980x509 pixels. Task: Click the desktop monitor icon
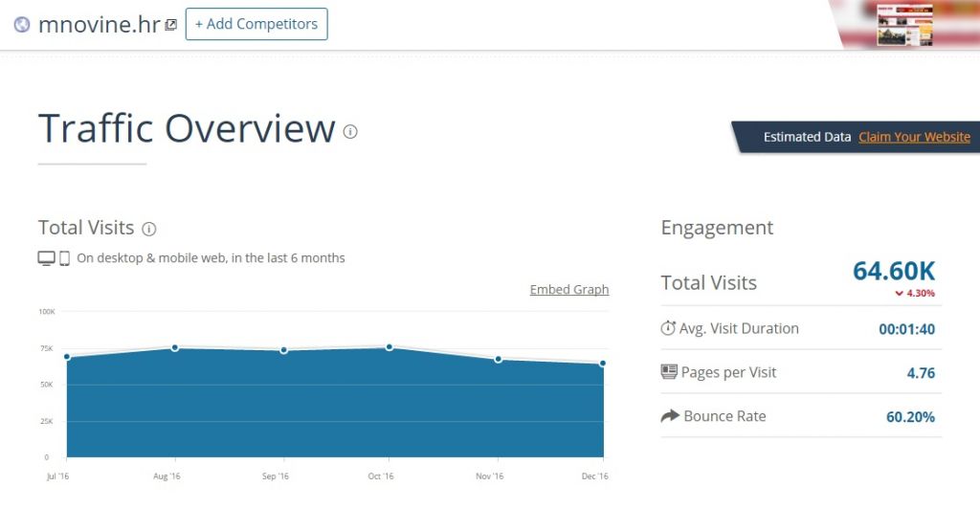(46, 258)
